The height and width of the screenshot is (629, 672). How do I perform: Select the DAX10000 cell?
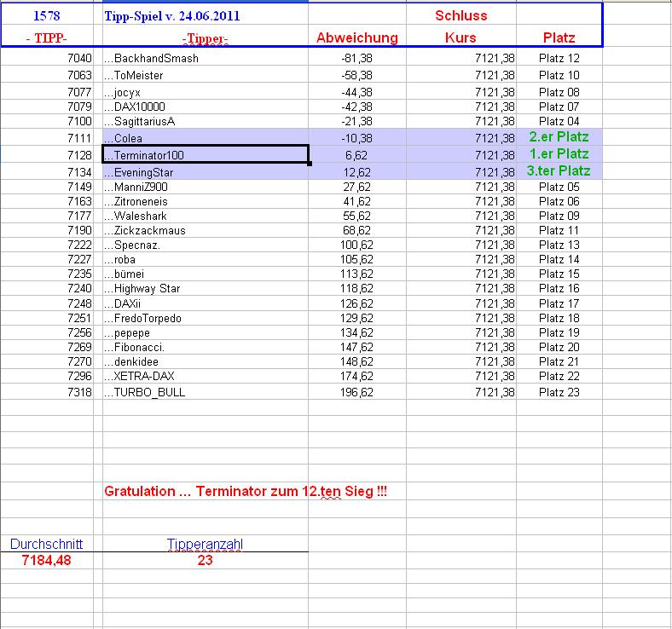click(206, 107)
